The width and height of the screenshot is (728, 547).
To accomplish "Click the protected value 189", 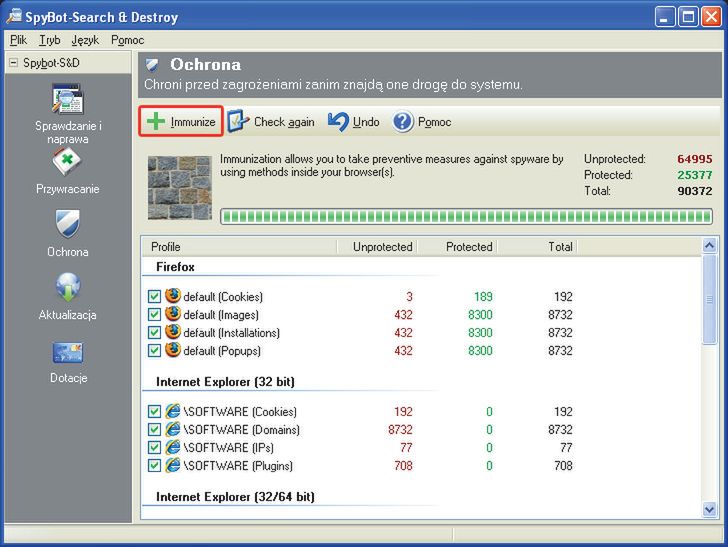I will click(x=483, y=296).
